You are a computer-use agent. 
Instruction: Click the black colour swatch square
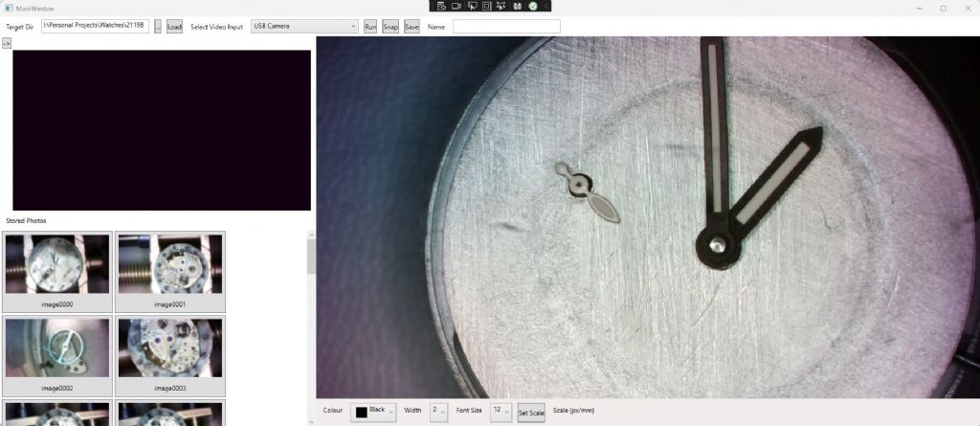coord(361,413)
